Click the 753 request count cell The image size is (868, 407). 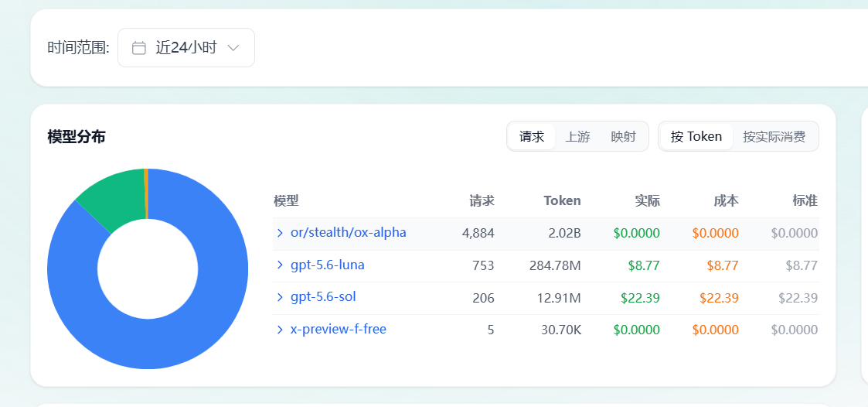pos(483,265)
